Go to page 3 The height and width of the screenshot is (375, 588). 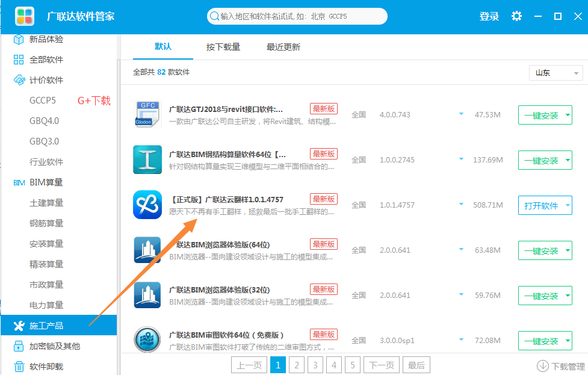coord(315,365)
